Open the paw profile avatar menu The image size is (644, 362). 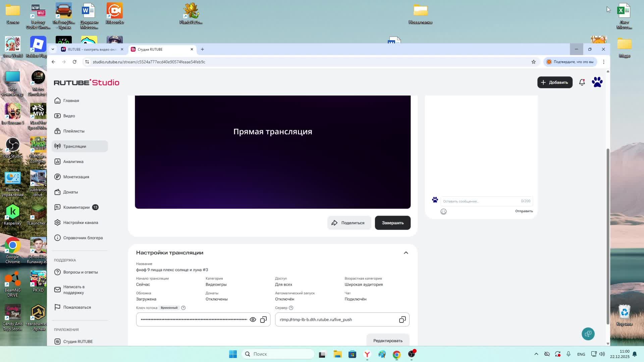click(597, 82)
